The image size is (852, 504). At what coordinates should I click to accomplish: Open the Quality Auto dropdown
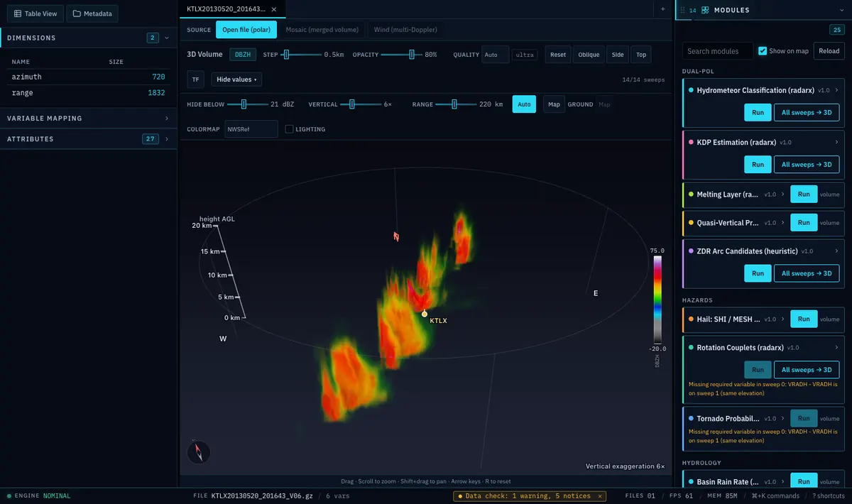point(495,55)
